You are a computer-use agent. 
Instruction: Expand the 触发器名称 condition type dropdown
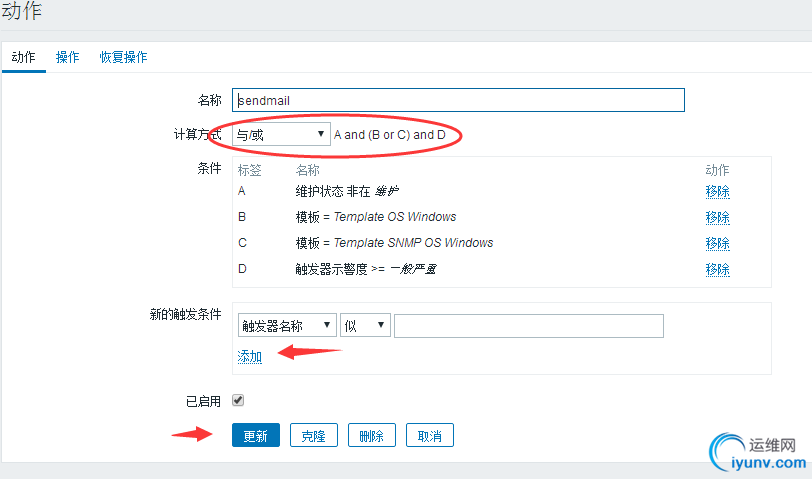pyautogui.click(x=287, y=326)
